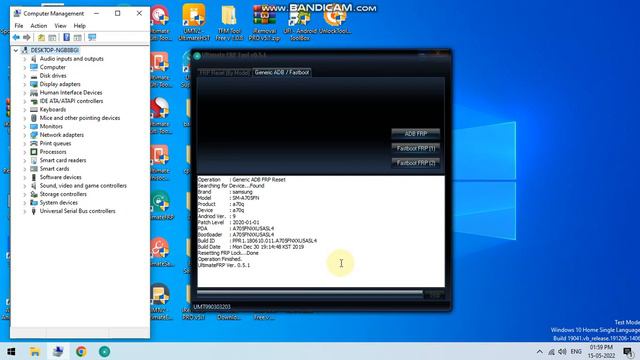The image size is (640, 360).
Task: Click the ENG language indicator
Action: [576, 351]
